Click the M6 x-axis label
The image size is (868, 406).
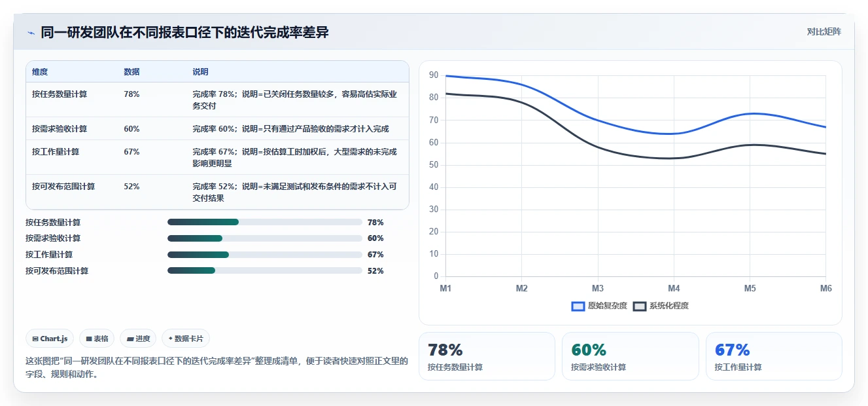coord(825,288)
